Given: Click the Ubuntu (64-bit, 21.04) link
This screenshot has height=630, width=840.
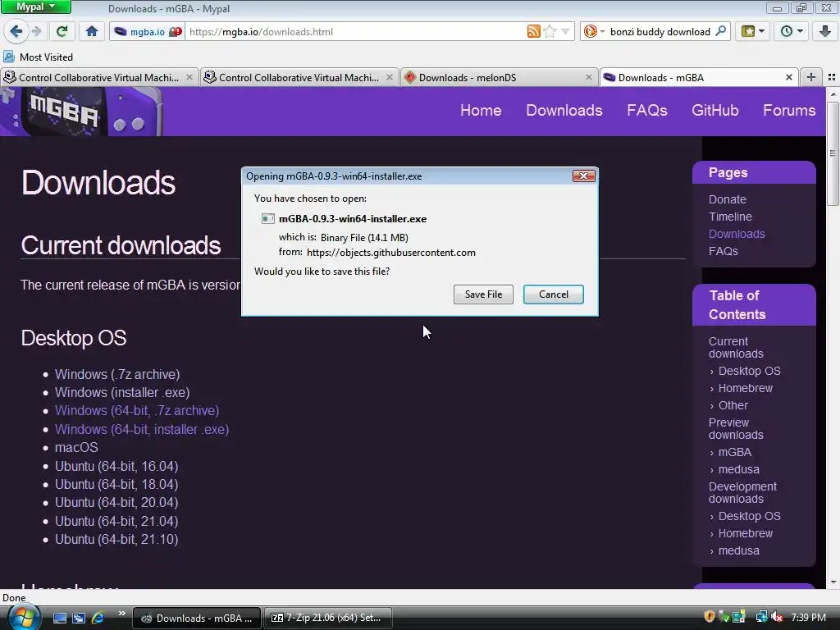Looking at the screenshot, I should tap(116, 521).
